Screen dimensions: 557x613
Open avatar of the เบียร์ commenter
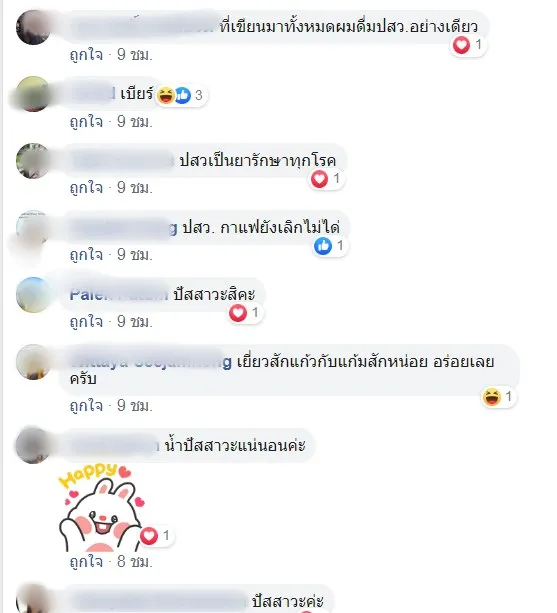33,94
